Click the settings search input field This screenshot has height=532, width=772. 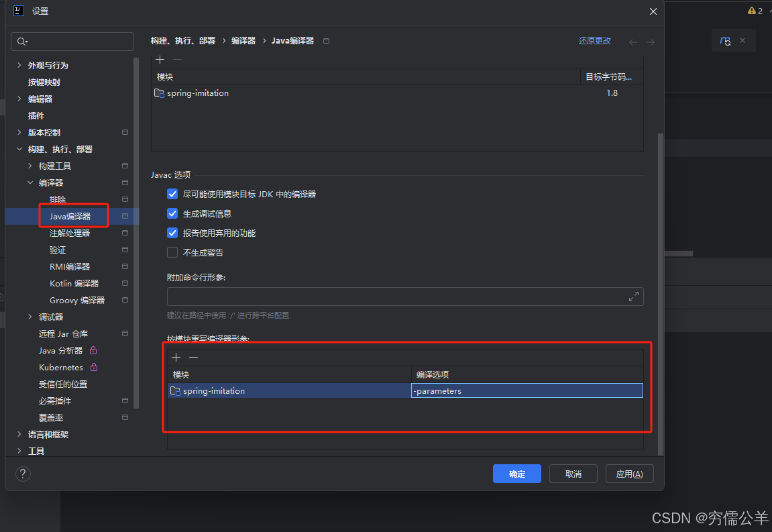pos(72,42)
